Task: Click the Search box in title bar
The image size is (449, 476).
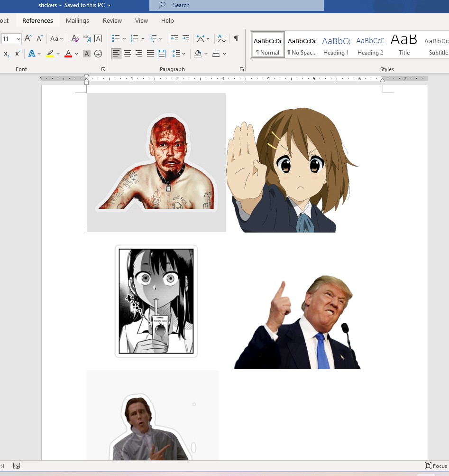Action: click(x=236, y=5)
